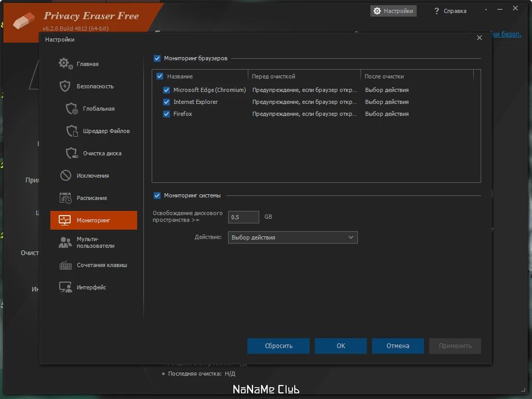Click the Сбросить button
Image resolution: width=532 pixels, height=399 pixels.
[278, 345]
